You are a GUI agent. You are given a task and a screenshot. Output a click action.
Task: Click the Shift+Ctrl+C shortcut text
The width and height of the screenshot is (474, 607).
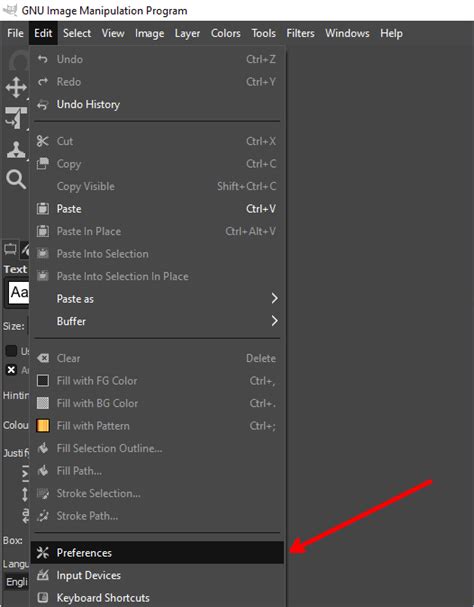click(247, 186)
